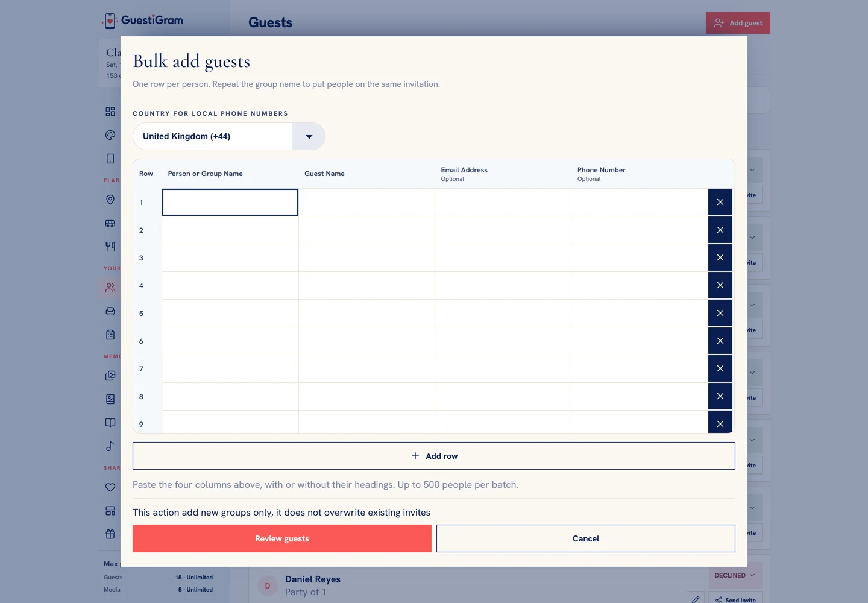
Task: Remove row 2 with its X button
Action: (x=720, y=230)
